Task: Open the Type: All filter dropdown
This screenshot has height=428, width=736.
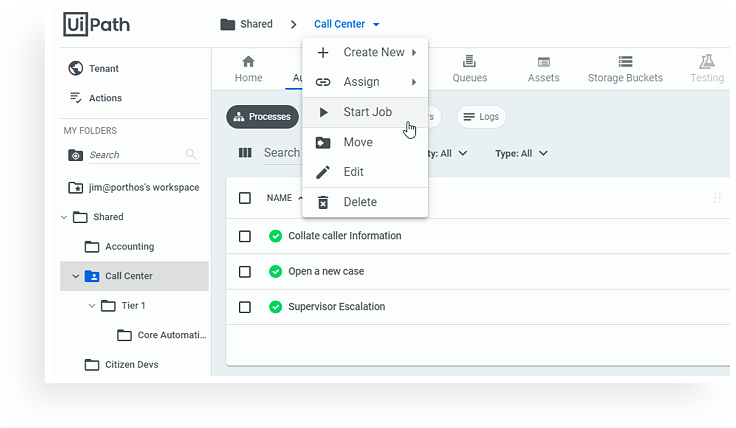Action: 521,153
